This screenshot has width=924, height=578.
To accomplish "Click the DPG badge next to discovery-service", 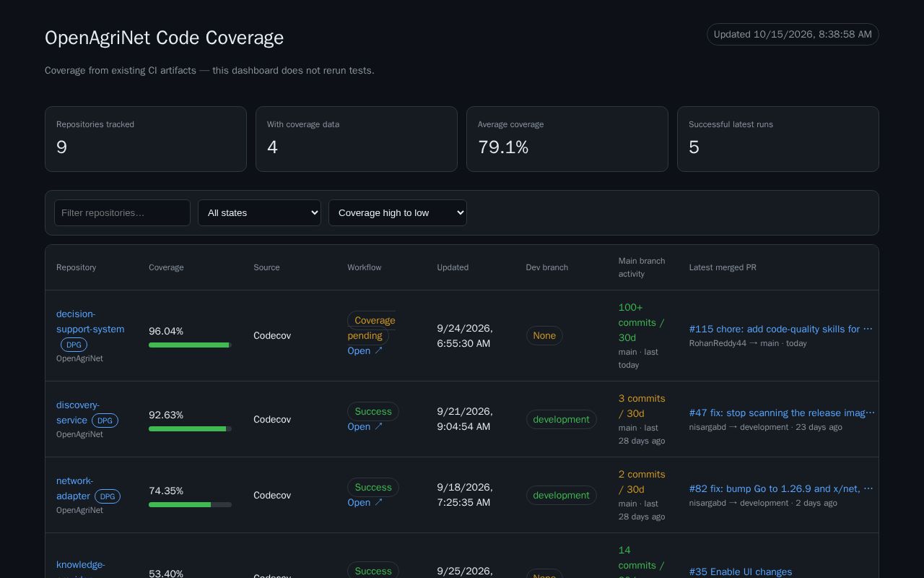I will 105,420.
